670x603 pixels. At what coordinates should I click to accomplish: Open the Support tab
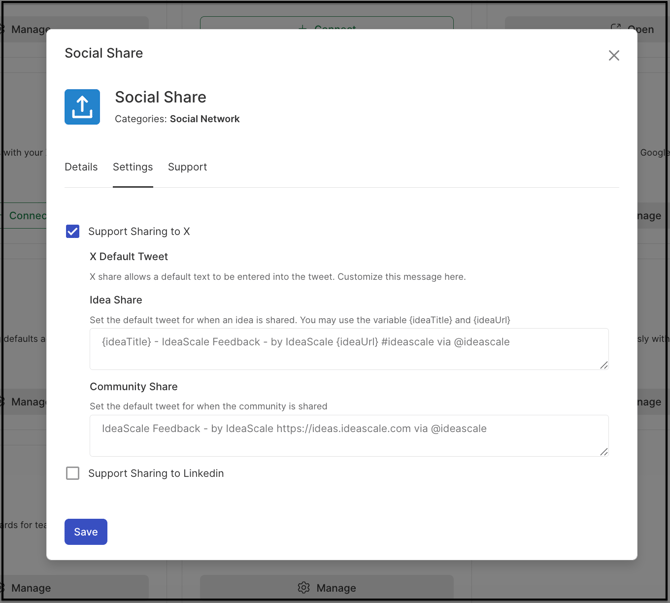click(x=187, y=167)
